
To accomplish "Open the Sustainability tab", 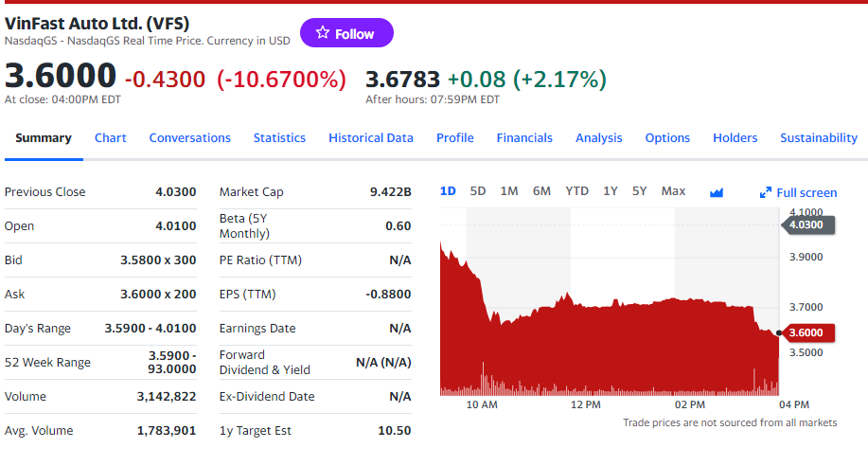I will pyautogui.click(x=819, y=137).
